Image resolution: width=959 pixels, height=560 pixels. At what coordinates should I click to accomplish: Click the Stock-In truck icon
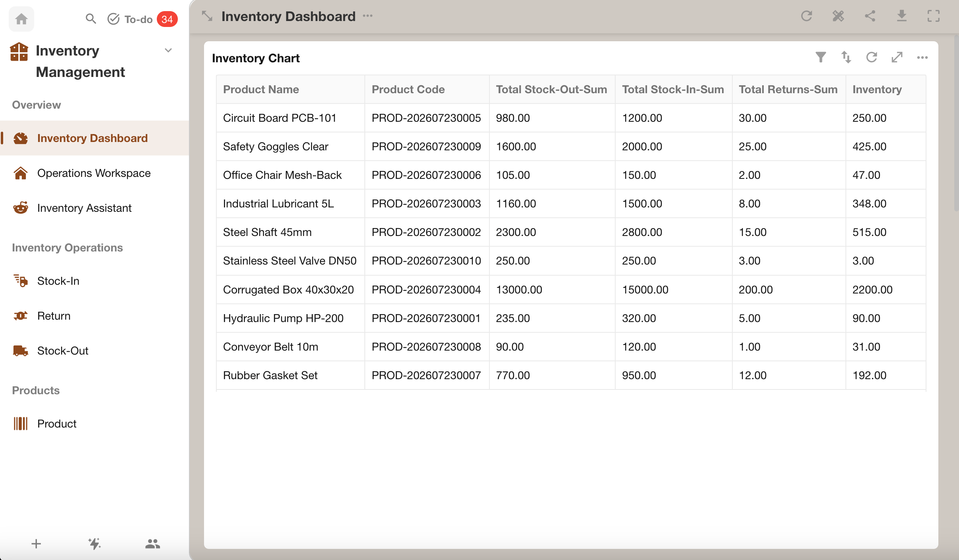[x=21, y=281]
